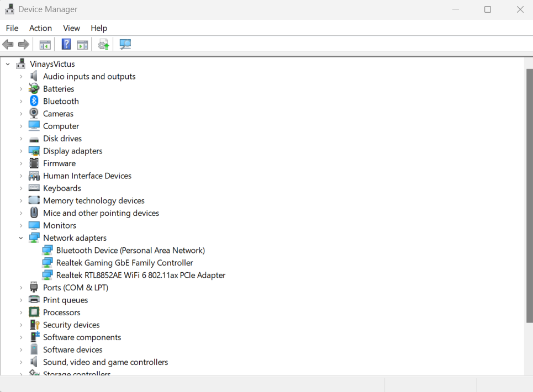Image resolution: width=533 pixels, height=392 pixels.
Task: Click the Update Driver Software toolbar icon
Action: [x=103, y=44]
